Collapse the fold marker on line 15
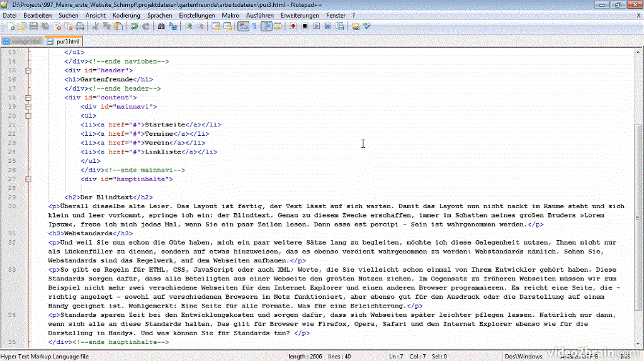 coord(28,70)
